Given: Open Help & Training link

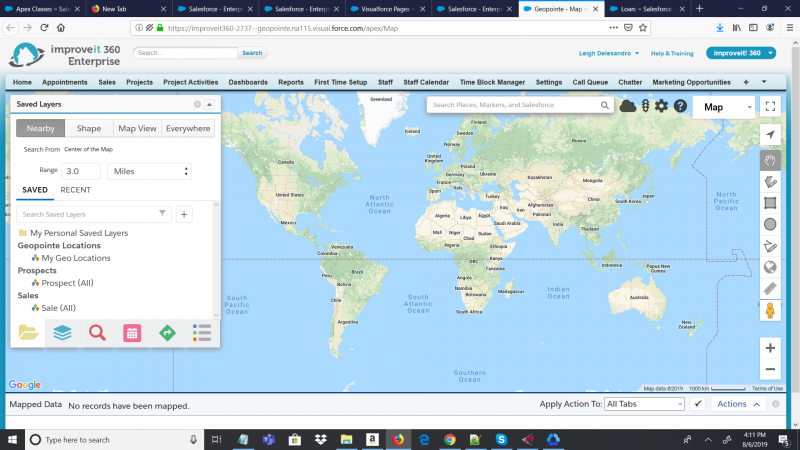Looking at the screenshot, I should pos(672,53).
